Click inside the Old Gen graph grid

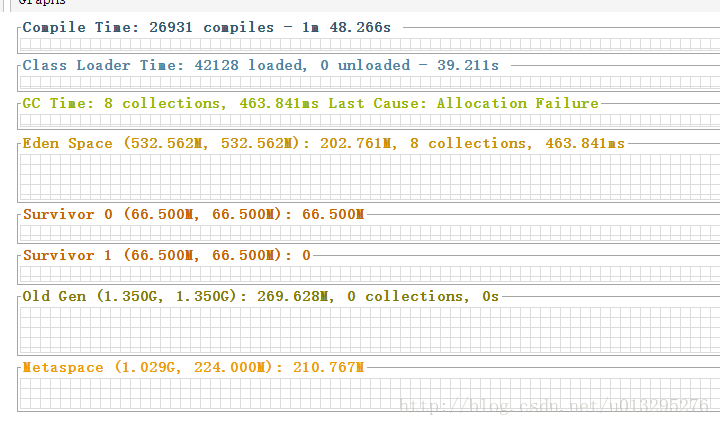pos(370,330)
